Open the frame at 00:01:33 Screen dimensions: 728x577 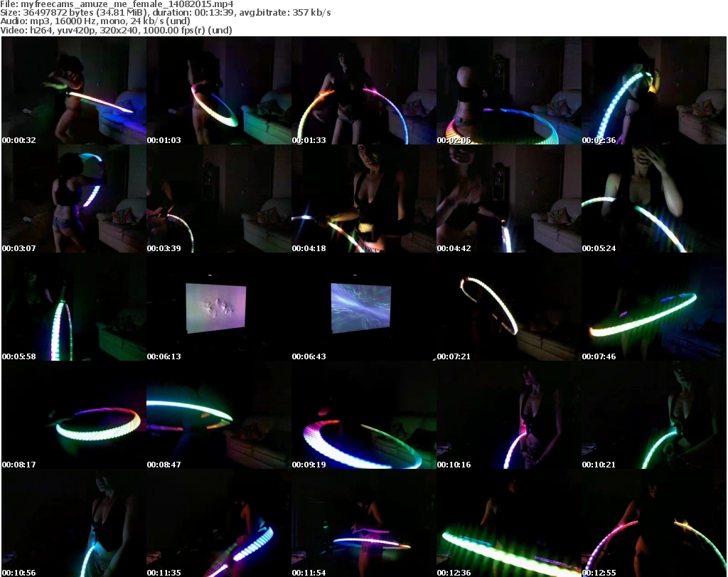click(363, 90)
